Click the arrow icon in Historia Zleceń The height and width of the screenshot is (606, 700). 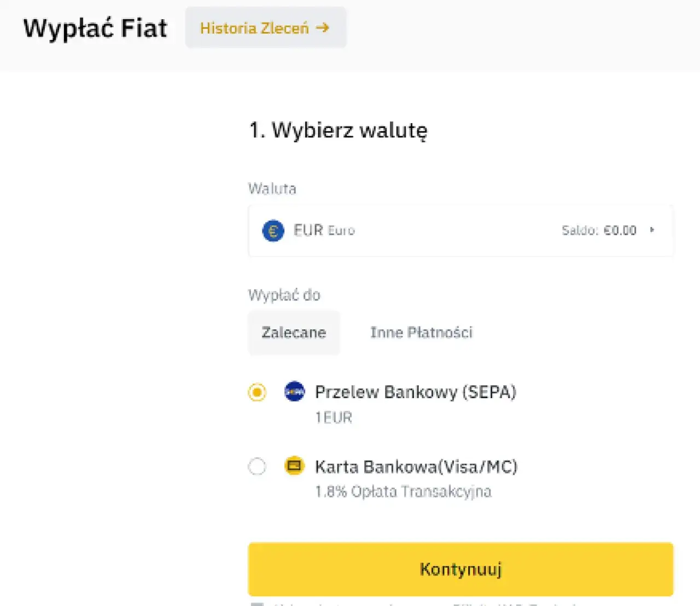(x=324, y=28)
